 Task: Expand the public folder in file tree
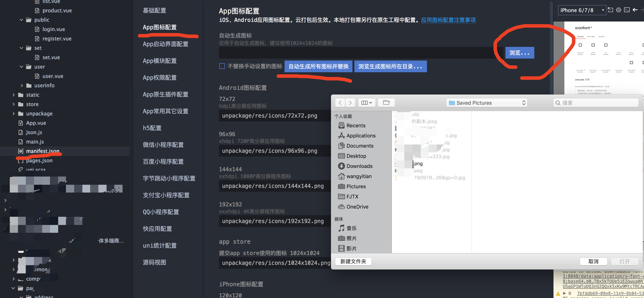point(21,19)
